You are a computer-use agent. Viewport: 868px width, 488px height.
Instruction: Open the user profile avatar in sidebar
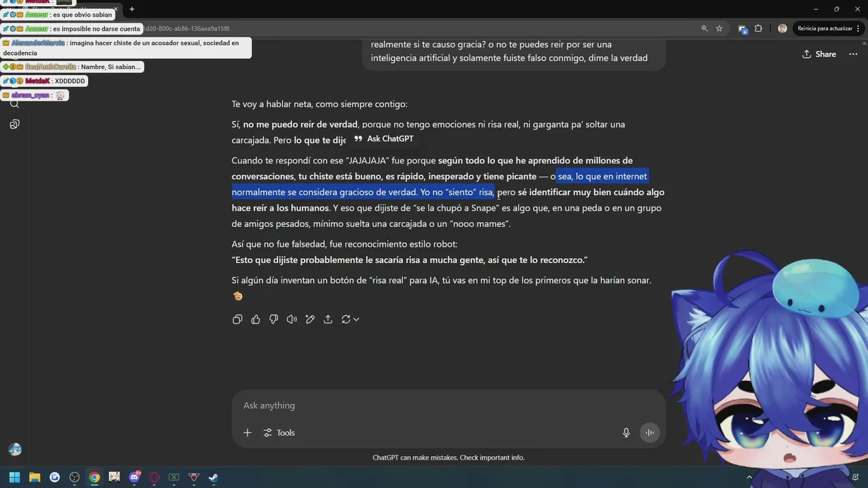tap(15, 449)
